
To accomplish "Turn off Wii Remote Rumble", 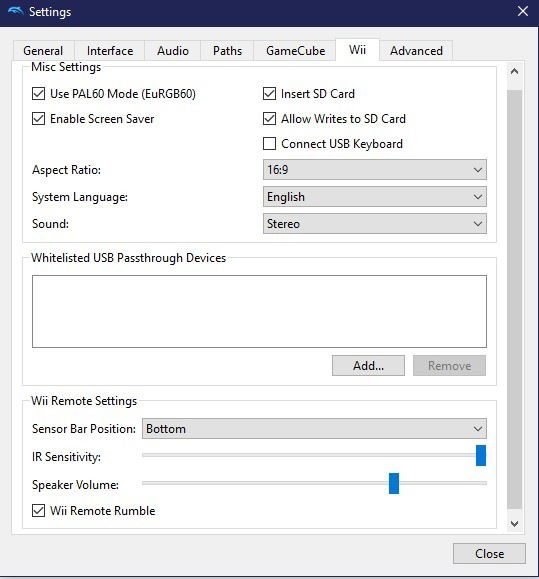I will click(x=38, y=511).
